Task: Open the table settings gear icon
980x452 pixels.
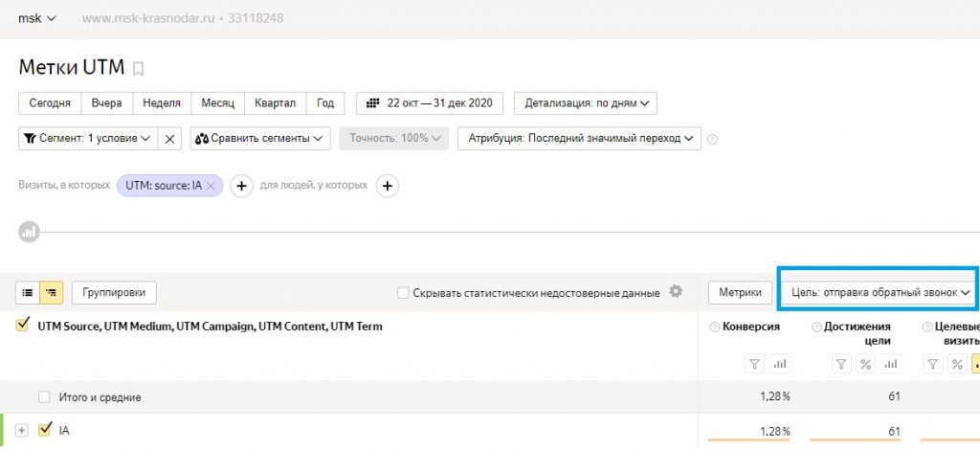Action: (x=677, y=292)
